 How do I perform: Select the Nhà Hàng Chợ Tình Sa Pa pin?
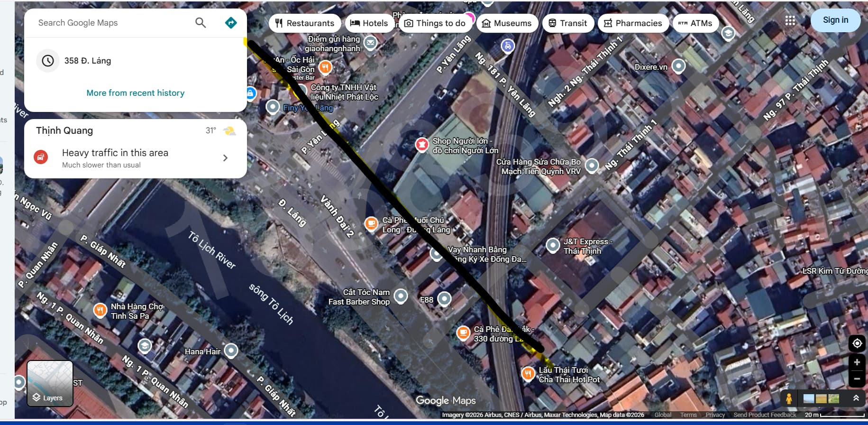(x=100, y=310)
